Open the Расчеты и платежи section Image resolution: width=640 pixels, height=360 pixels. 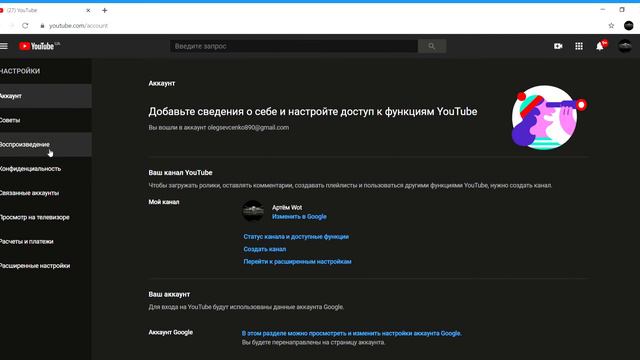tap(46, 241)
